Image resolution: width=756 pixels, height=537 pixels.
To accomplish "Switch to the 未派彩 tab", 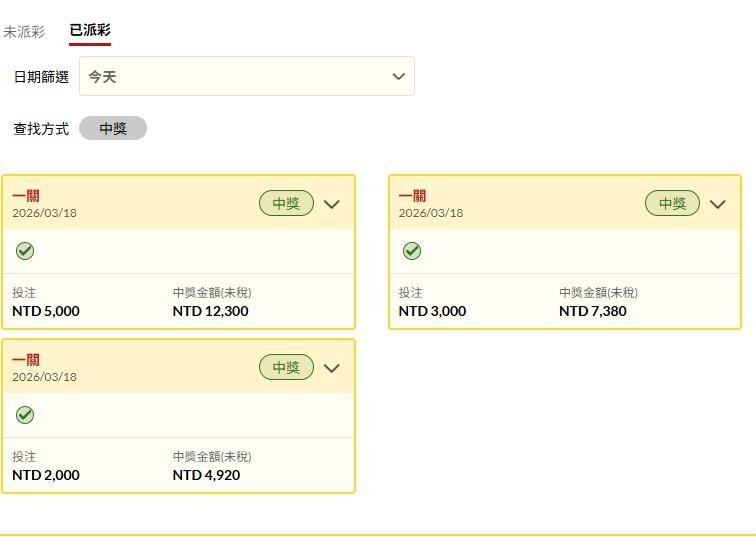I will click(x=24, y=32).
